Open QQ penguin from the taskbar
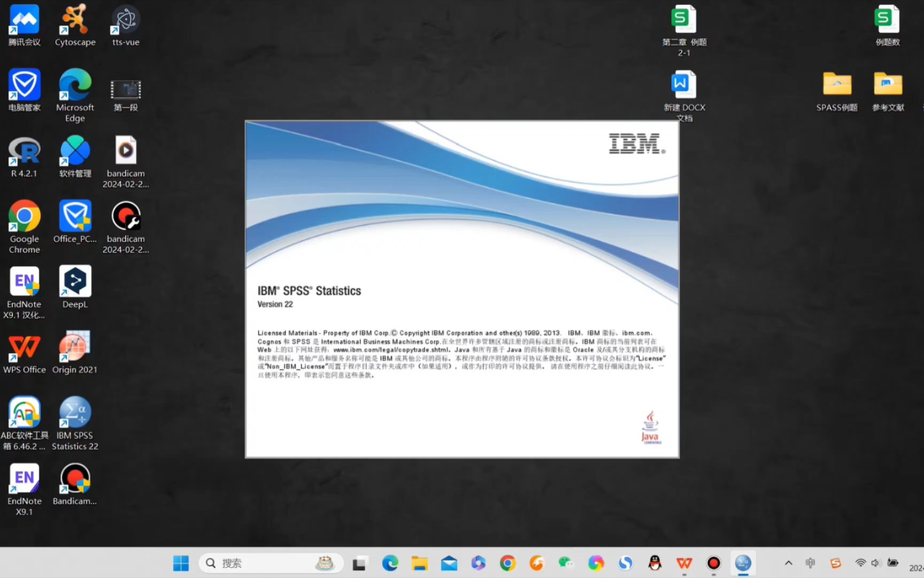The width and height of the screenshot is (924, 578). (654, 563)
